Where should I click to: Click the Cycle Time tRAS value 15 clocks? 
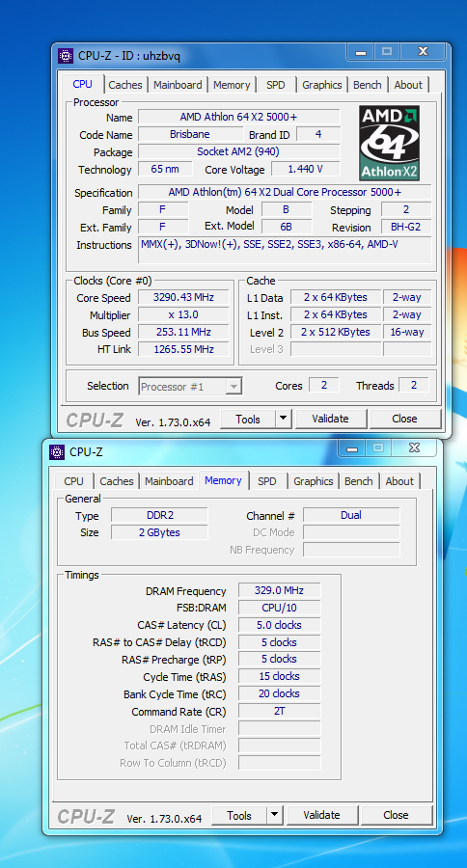[x=279, y=676]
